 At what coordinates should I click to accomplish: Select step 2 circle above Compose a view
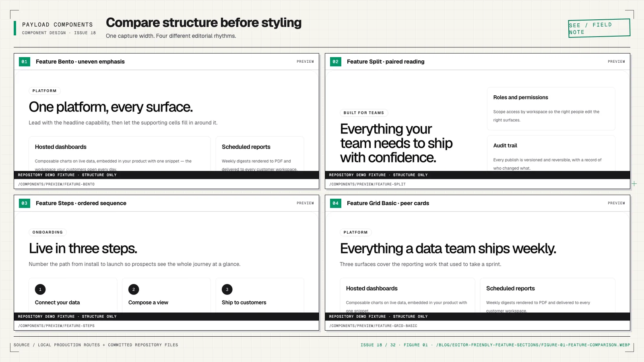[x=134, y=289]
